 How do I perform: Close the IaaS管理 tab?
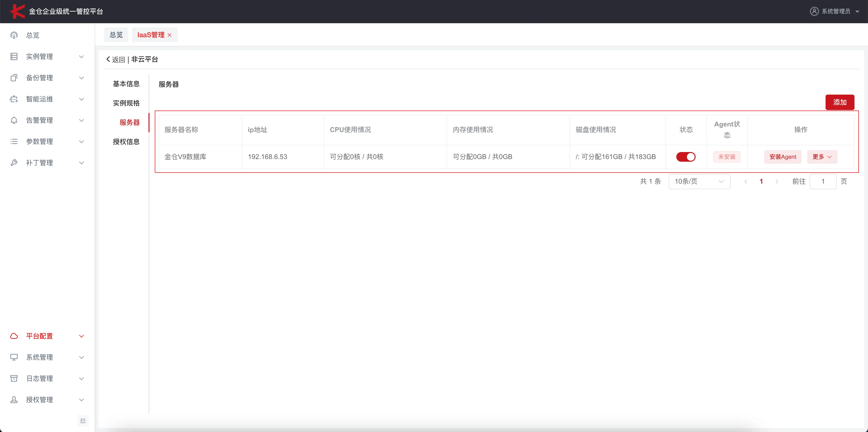(x=170, y=35)
